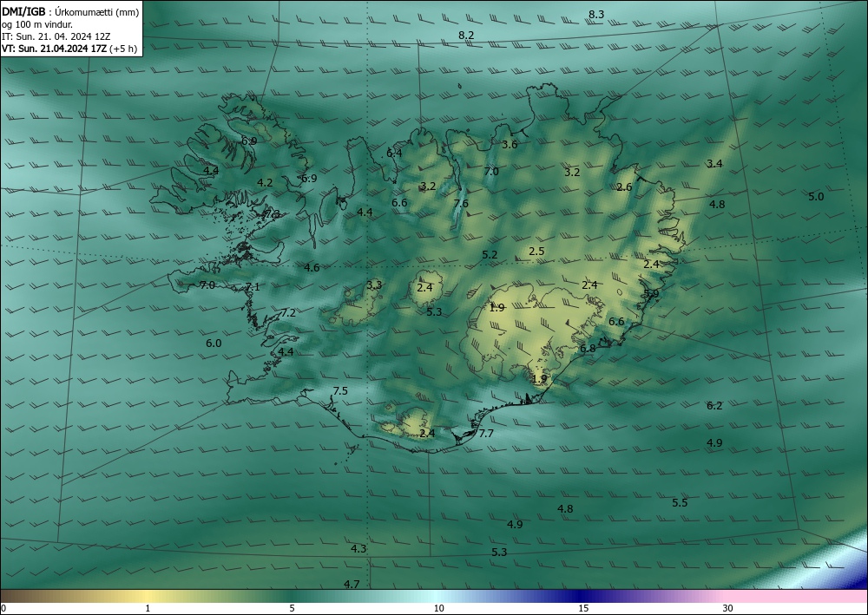The width and height of the screenshot is (868, 615).
Task: Click the 8.2 precipitable water value
Action: (x=466, y=36)
